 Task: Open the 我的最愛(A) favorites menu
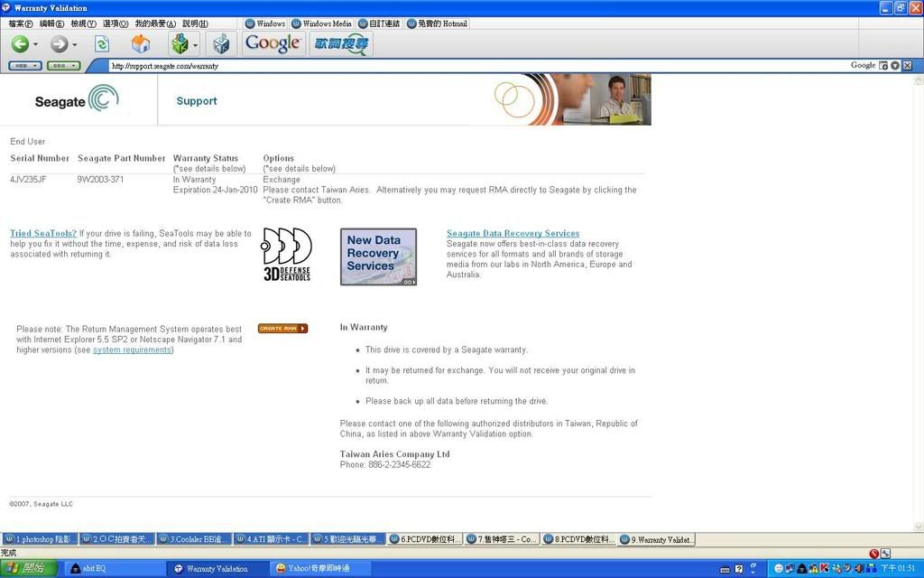tap(155, 23)
